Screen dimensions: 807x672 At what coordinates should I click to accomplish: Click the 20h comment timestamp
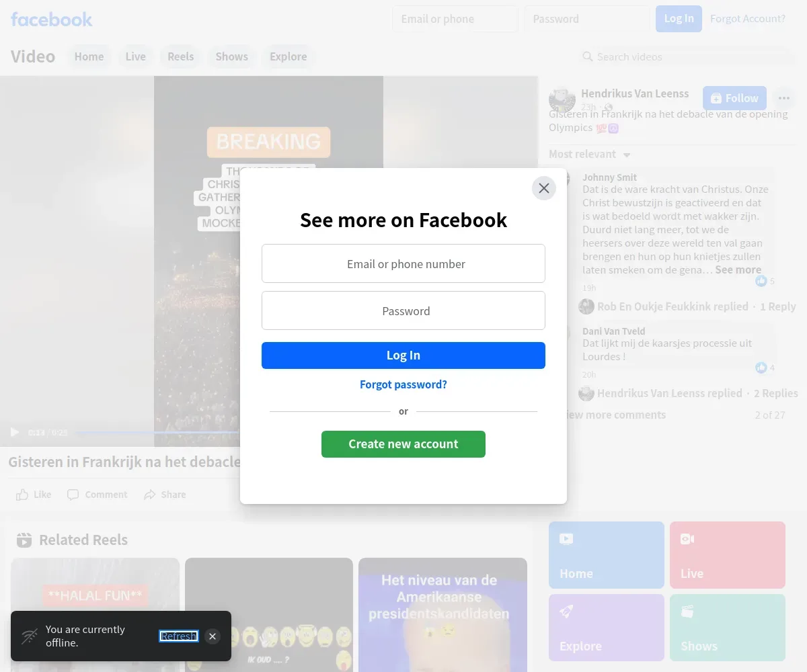(x=589, y=374)
